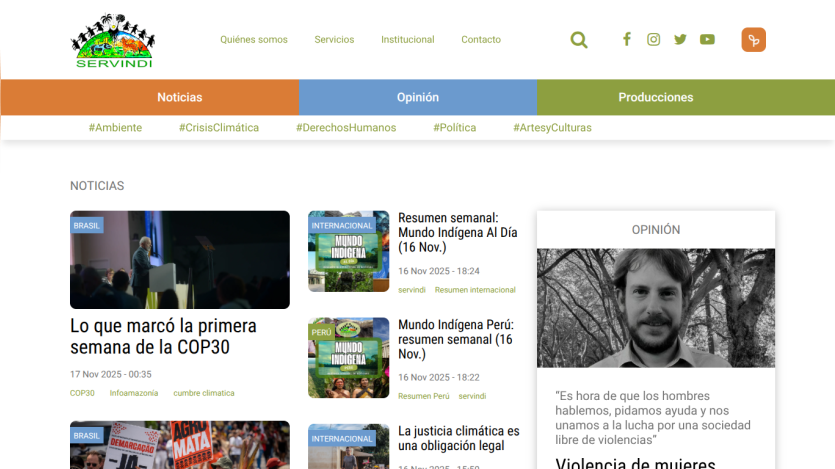Click the BRASIL badge on COP30 photo
This screenshot has width=835, height=469.
[x=87, y=226]
